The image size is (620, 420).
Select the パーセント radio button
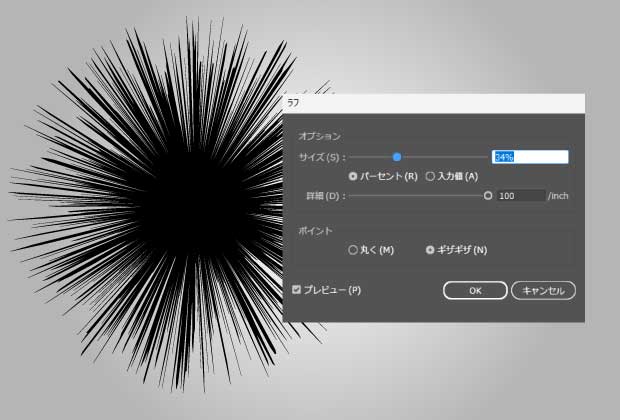tap(353, 176)
